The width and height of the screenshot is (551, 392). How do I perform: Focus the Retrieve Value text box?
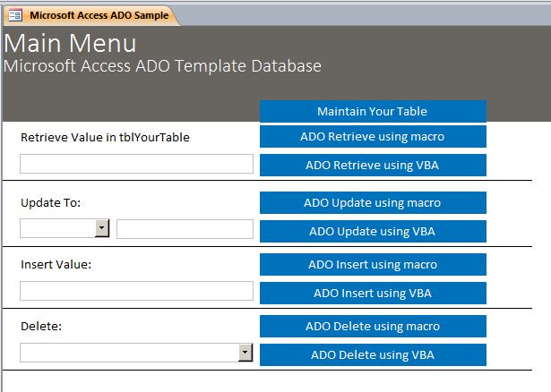click(x=136, y=164)
